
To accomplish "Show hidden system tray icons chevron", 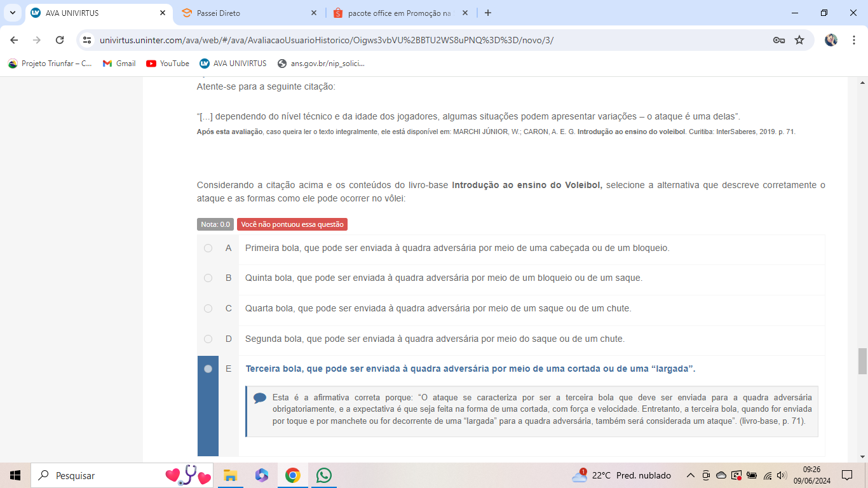I will point(690,475).
